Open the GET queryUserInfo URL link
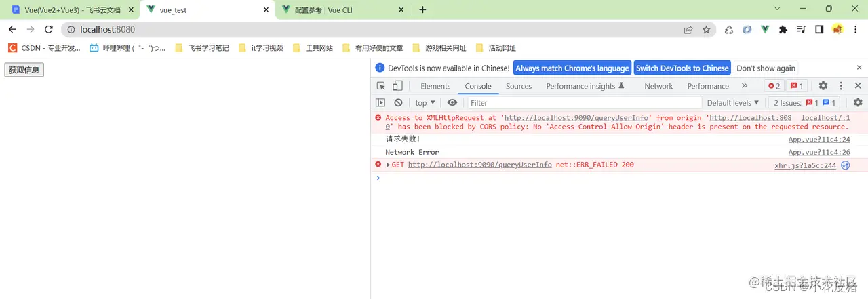The width and height of the screenshot is (868, 299). click(x=480, y=165)
